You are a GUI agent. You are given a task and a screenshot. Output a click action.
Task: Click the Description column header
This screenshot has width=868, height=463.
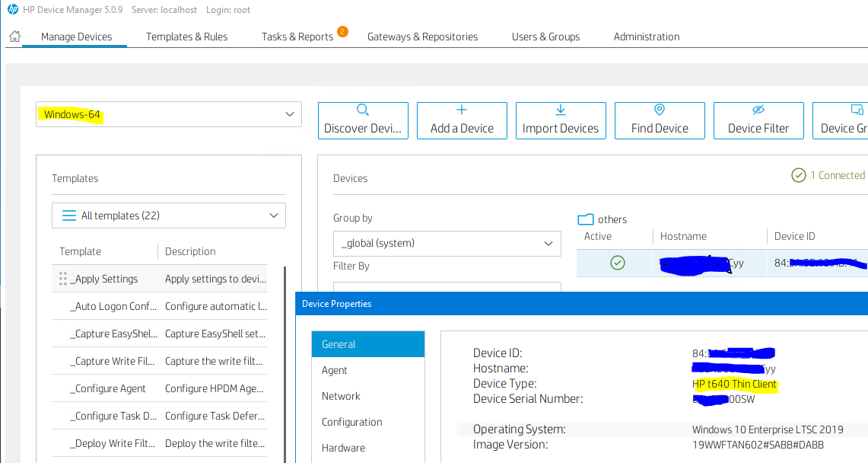[190, 251]
